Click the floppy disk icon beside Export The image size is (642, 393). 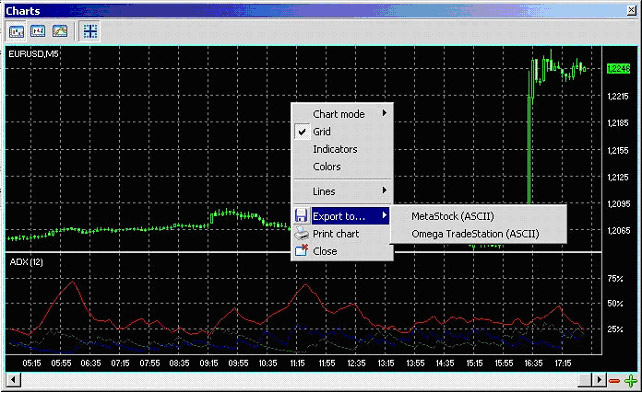pyautogui.click(x=301, y=216)
